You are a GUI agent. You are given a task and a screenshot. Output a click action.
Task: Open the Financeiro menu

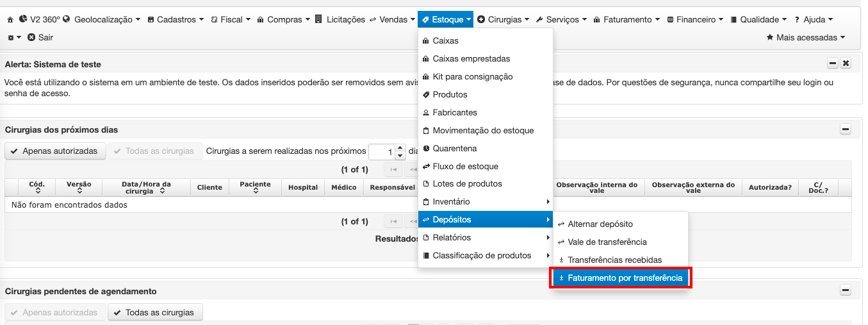point(696,20)
